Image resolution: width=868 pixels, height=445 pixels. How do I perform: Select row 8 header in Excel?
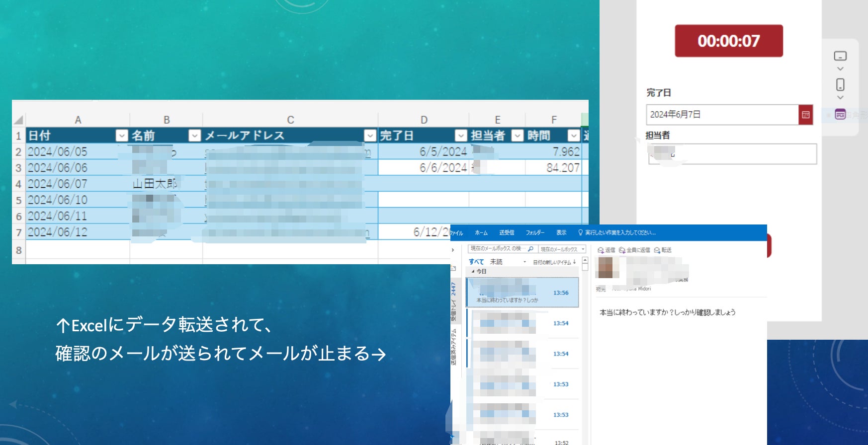pyautogui.click(x=18, y=250)
